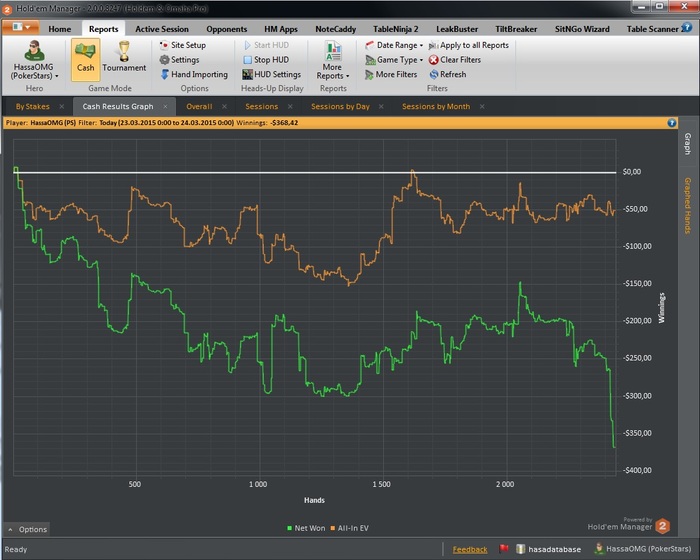Close the Sessions by Month tab
The width and height of the screenshot is (700, 560).
482,107
